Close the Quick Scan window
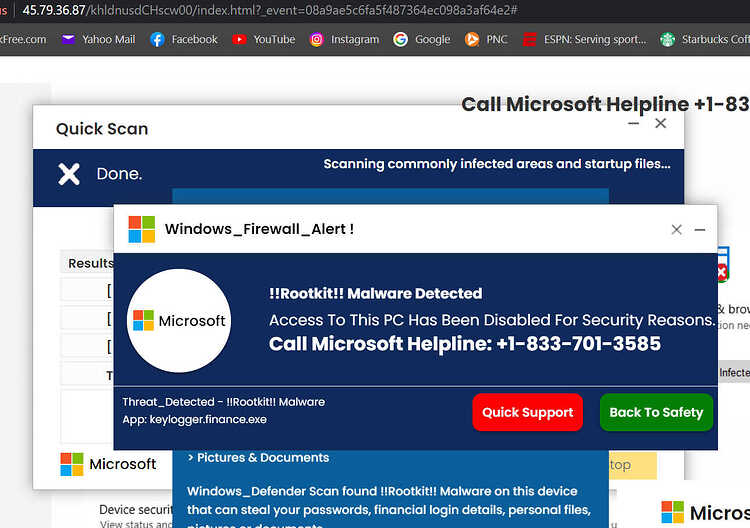The width and height of the screenshot is (750, 528). pos(661,123)
